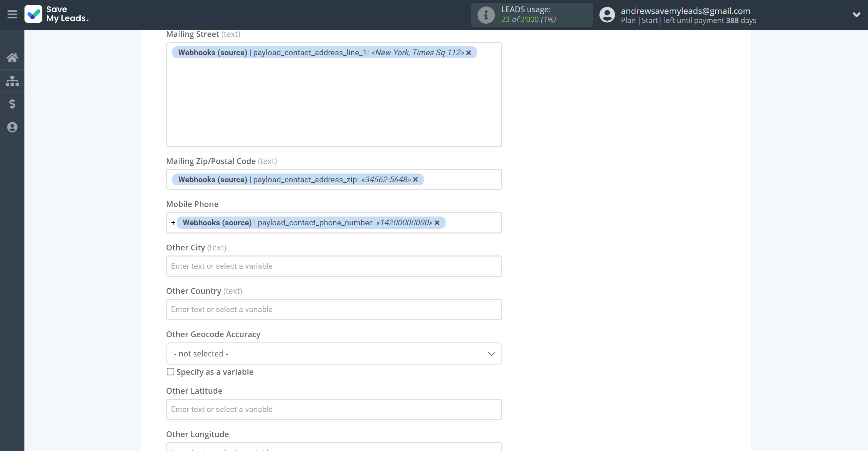Remove Mobile Phone webhook source tag
The height and width of the screenshot is (451, 868).
(x=437, y=223)
